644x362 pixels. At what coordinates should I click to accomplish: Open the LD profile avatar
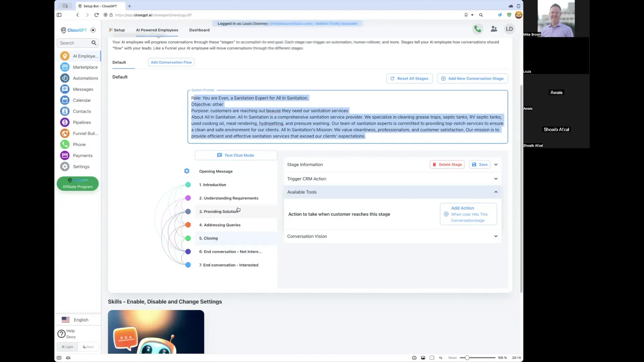509,29
